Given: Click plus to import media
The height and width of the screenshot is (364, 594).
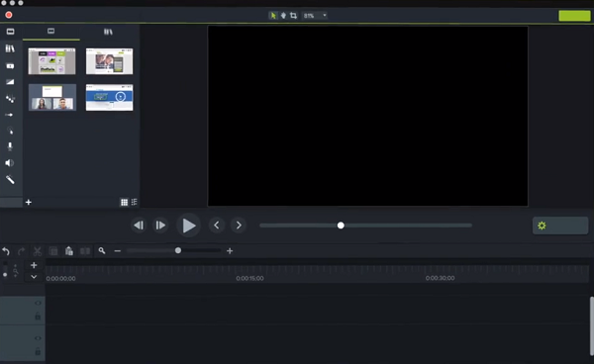Looking at the screenshot, I should 29,202.
